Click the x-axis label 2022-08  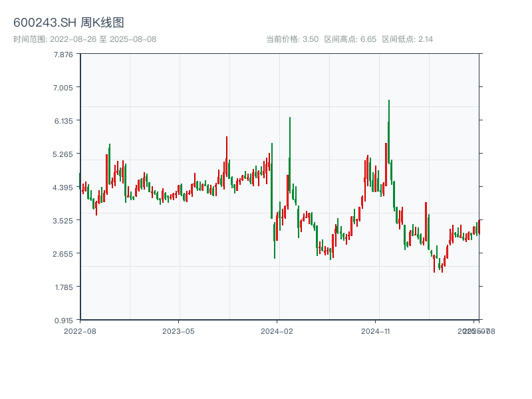80,331
